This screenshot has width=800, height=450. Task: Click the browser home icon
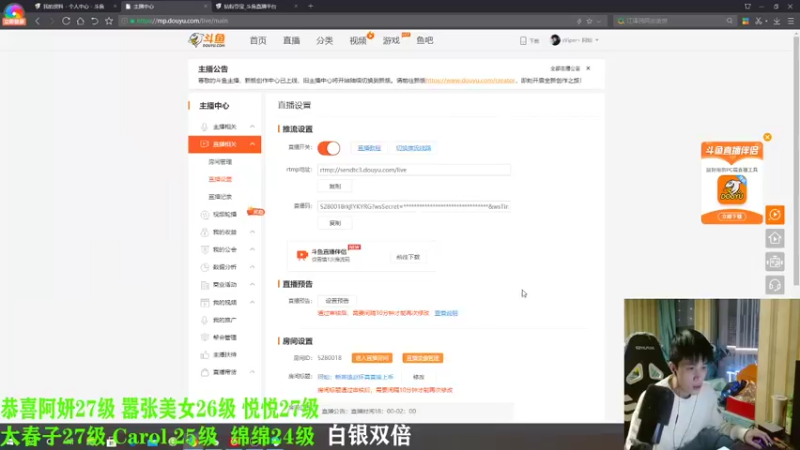80,21
